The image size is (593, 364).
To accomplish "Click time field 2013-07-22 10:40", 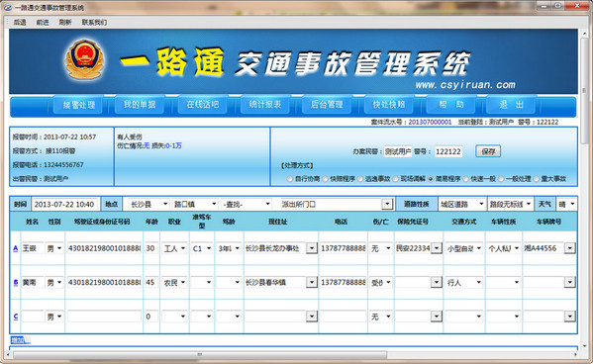I will (65, 204).
